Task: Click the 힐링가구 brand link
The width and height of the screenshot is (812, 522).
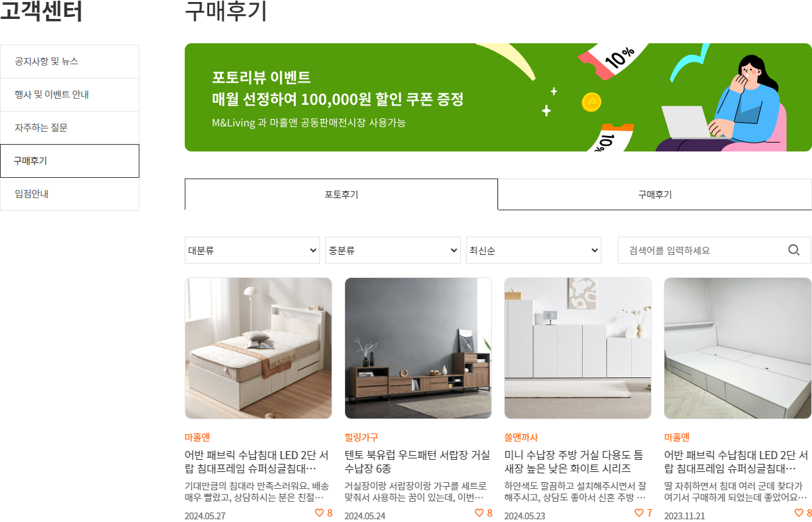Action: coord(361,437)
